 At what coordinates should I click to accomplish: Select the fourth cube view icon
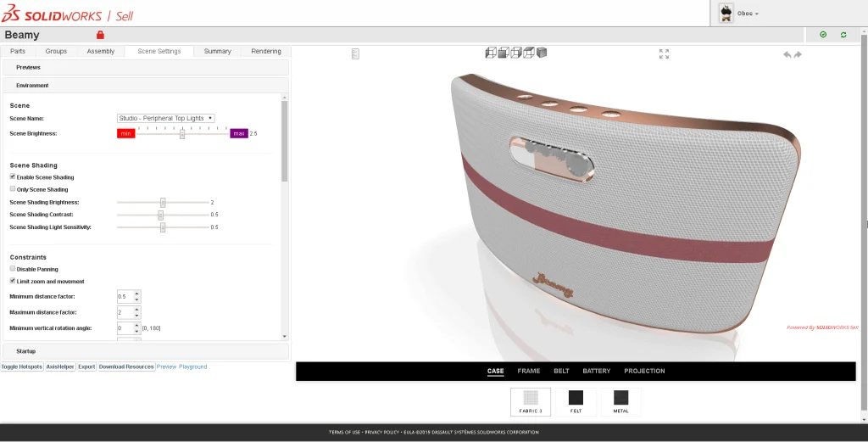click(x=529, y=53)
